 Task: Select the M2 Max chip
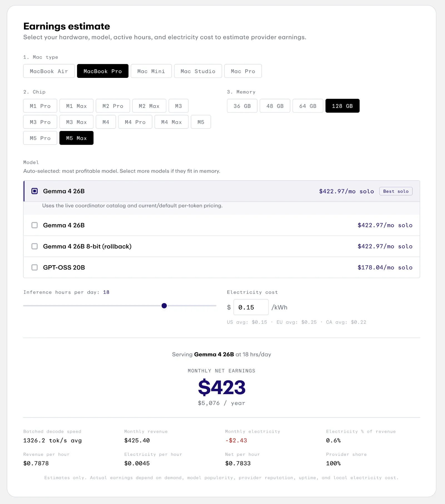coord(149,106)
